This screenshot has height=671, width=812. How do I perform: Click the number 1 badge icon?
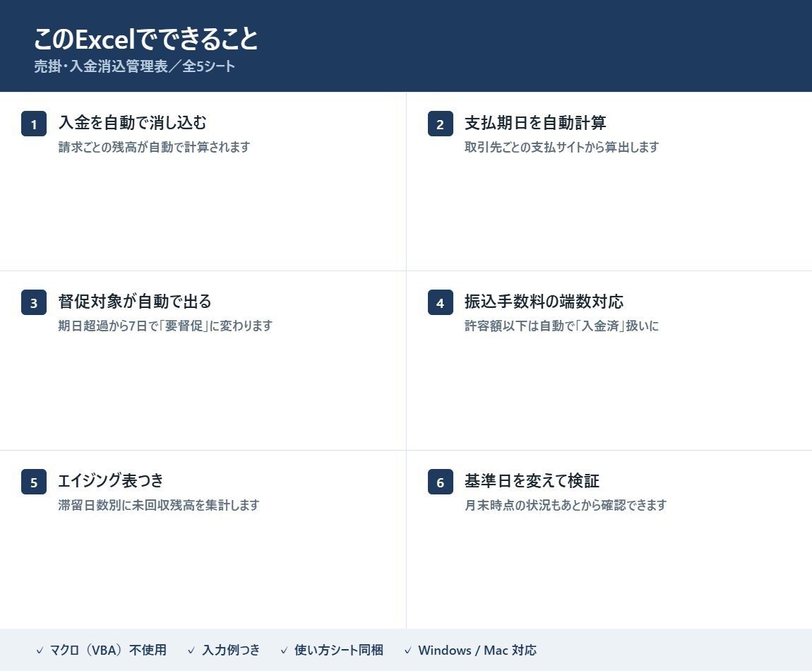(34, 124)
